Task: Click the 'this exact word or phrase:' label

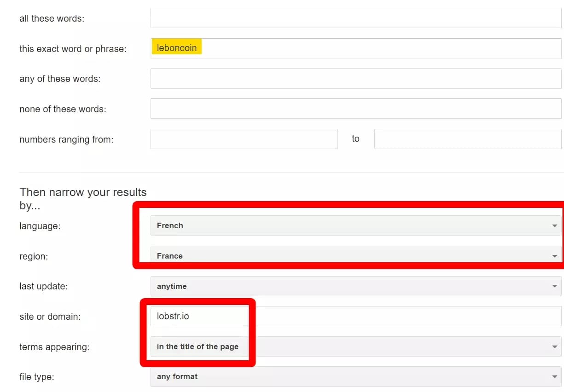Action: [73, 49]
